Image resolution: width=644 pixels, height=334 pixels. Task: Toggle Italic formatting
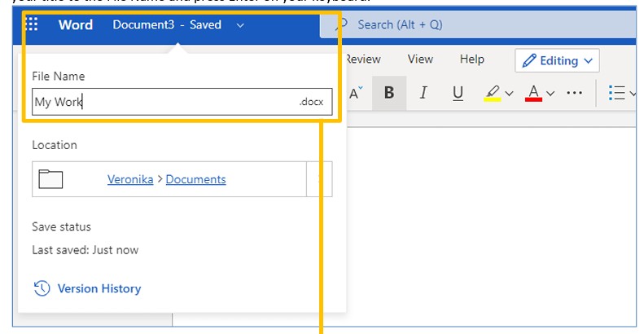[x=423, y=94]
